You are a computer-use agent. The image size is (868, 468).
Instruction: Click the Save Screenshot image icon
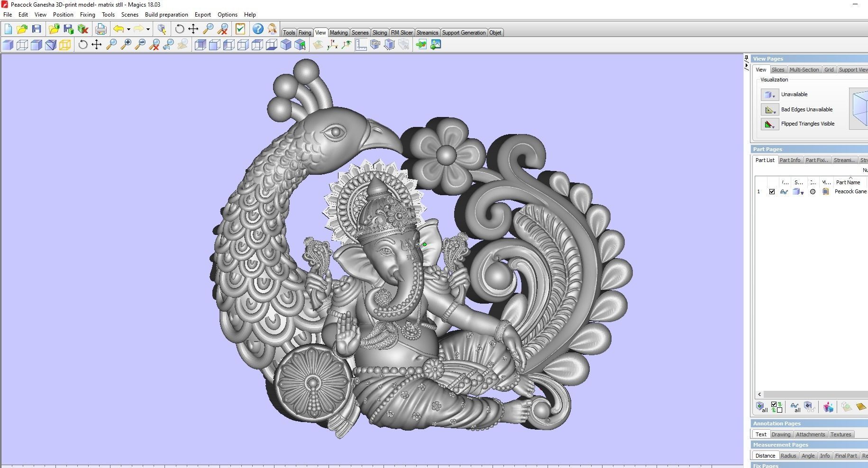tap(436, 45)
